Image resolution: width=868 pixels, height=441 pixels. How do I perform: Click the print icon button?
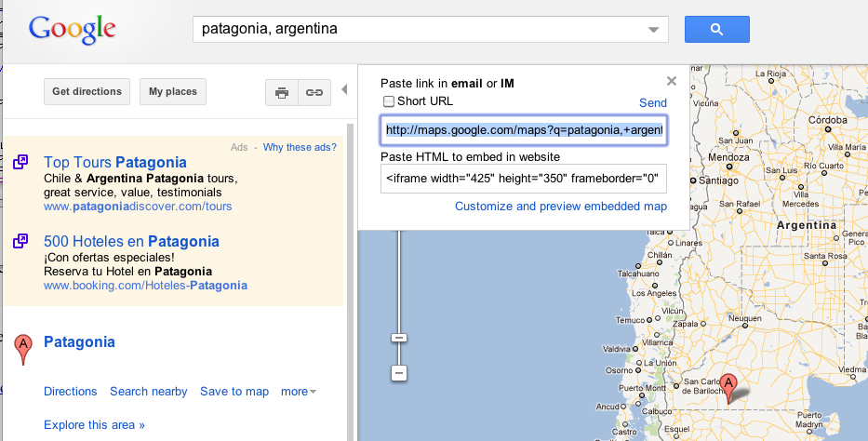[x=281, y=92]
